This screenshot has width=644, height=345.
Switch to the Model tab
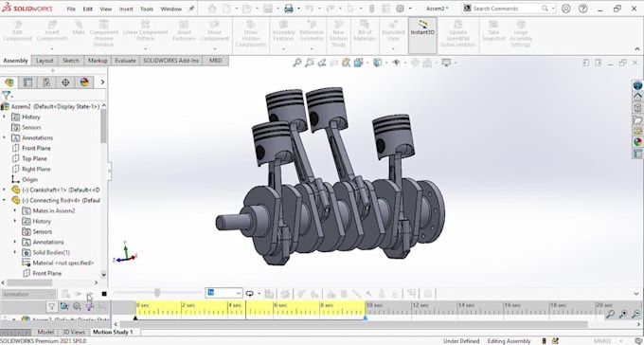point(45,332)
